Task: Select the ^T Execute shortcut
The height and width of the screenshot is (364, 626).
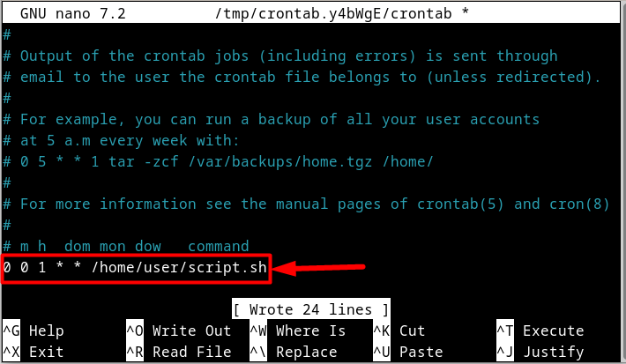Action: 540,331
